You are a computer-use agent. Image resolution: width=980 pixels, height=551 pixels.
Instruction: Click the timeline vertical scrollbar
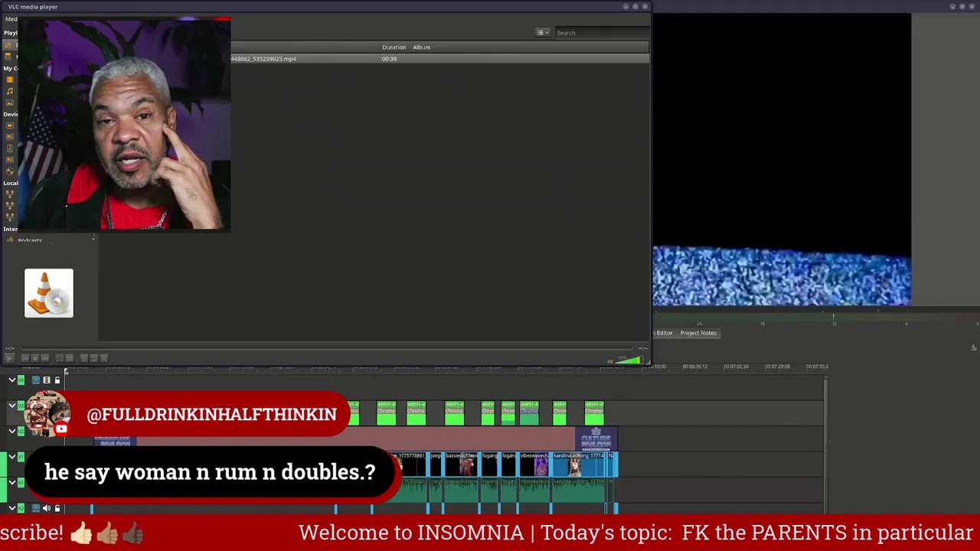825,445
